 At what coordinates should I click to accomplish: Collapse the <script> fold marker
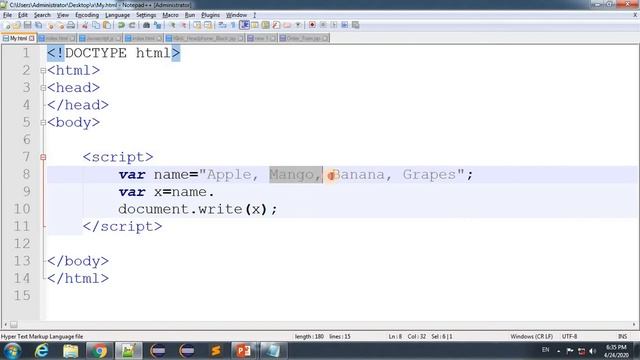[43, 157]
